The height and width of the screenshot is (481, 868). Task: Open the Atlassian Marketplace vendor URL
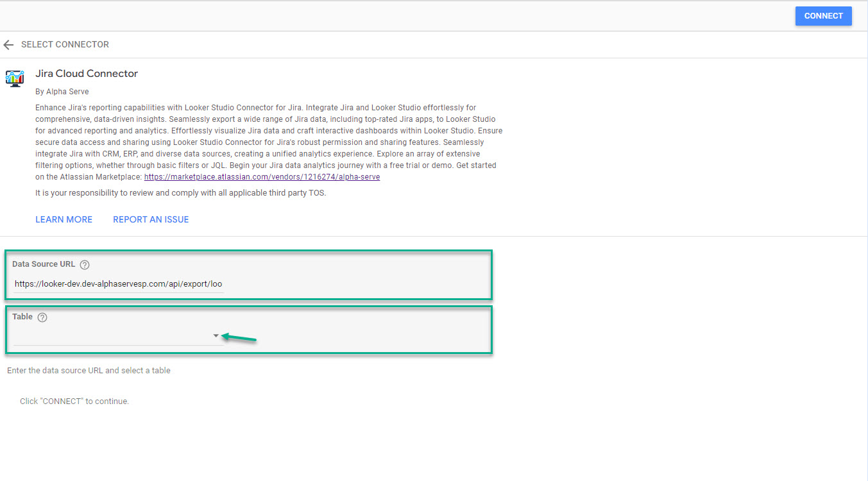262,177
